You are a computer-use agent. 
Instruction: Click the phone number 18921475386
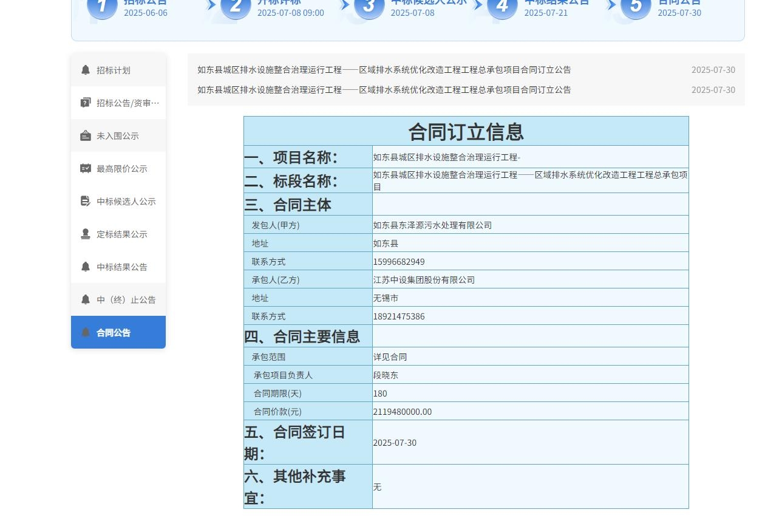(x=399, y=316)
